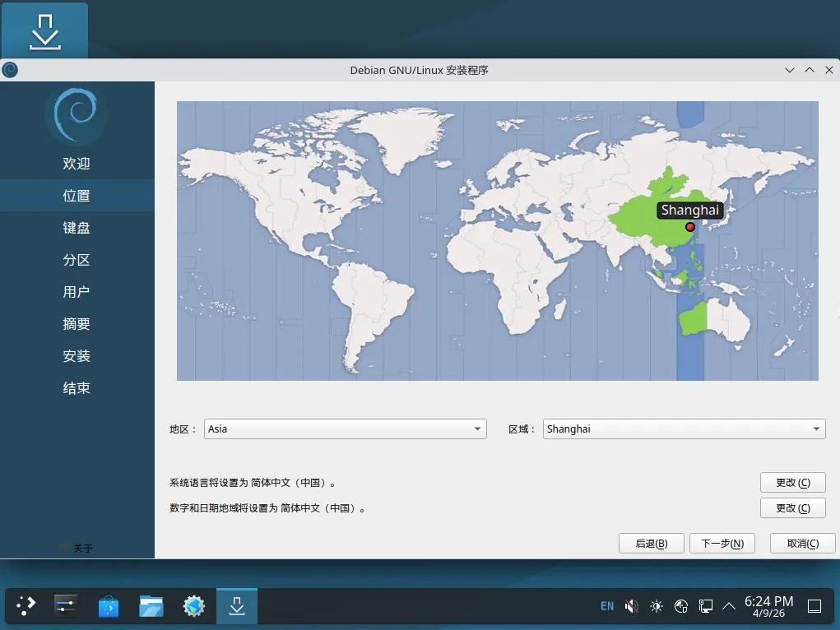Maximize the installer window
This screenshot has height=630, width=840.
click(x=810, y=70)
